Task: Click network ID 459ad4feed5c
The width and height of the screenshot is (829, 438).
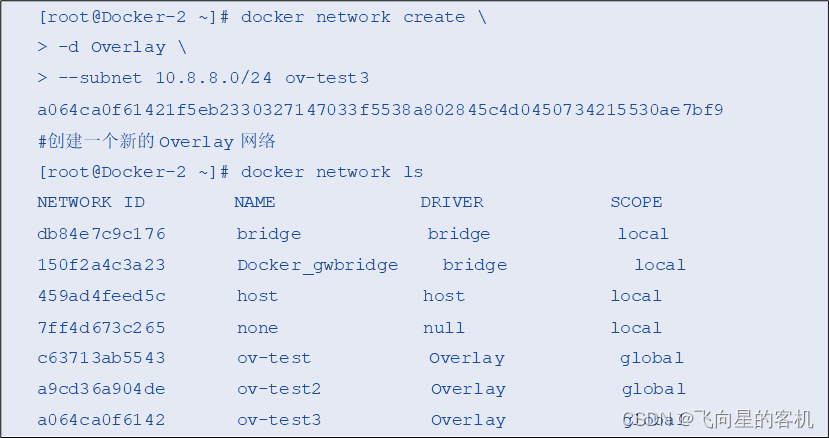Action: pos(102,296)
